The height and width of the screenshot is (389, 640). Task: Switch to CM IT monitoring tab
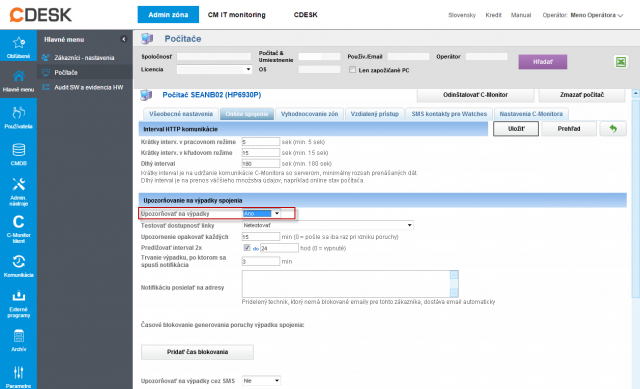click(236, 15)
